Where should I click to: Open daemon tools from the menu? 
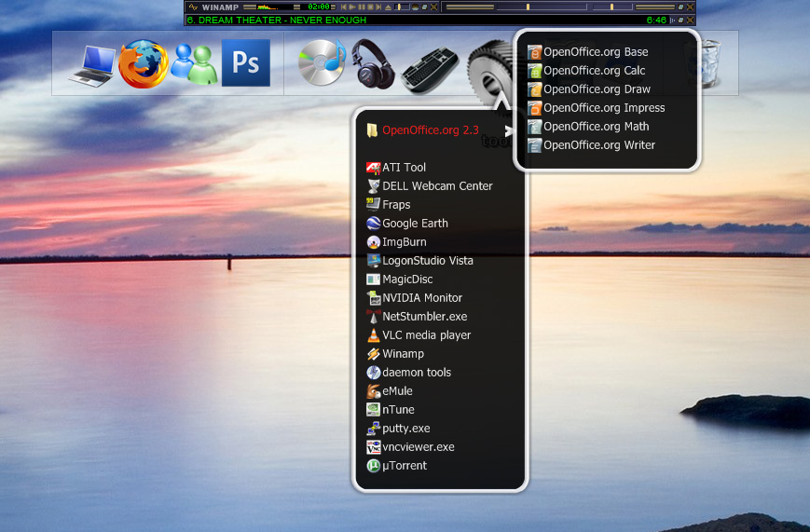pyautogui.click(x=416, y=373)
